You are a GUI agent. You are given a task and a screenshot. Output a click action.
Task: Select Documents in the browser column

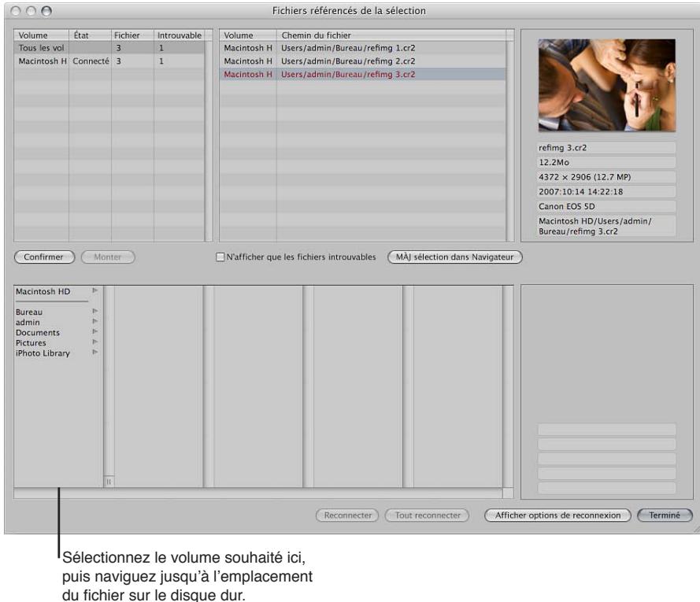[x=38, y=332]
